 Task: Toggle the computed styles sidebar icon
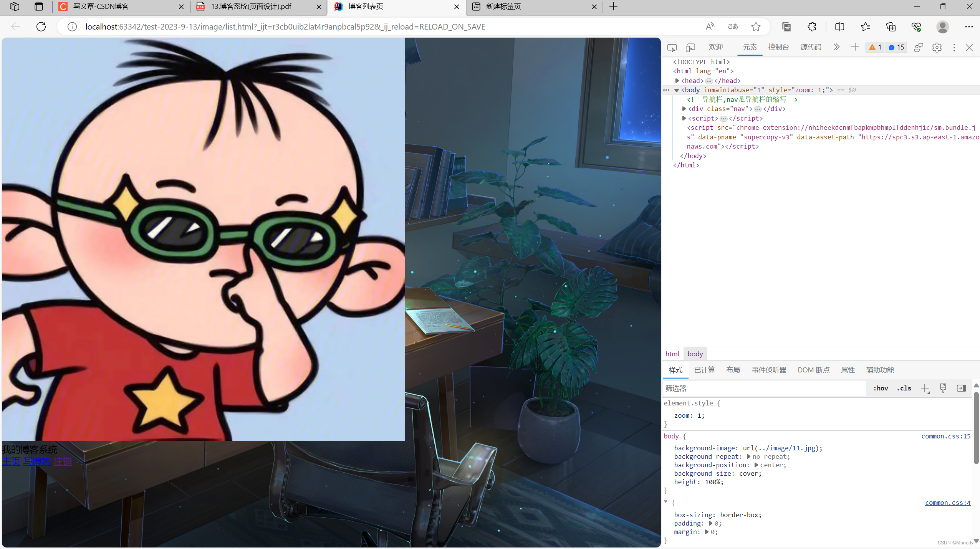(962, 388)
